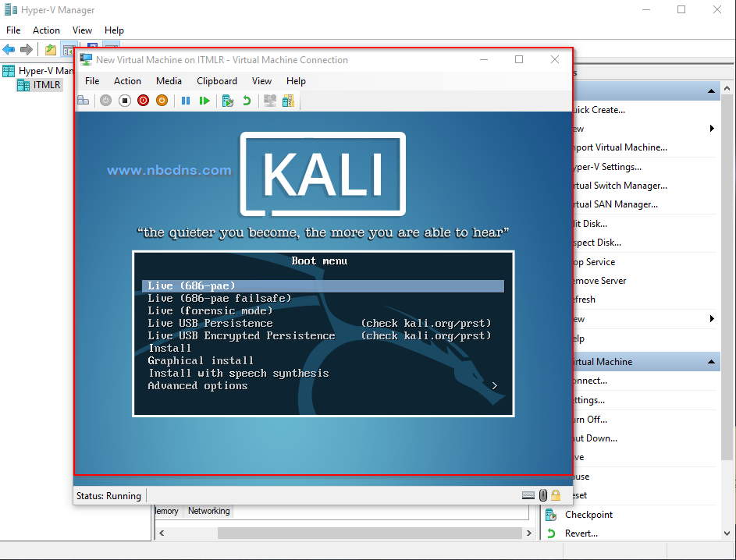The width and height of the screenshot is (736, 560).
Task: Send Ctrl+Alt+Delete using the VM toolbar icon
Action: [x=84, y=101]
